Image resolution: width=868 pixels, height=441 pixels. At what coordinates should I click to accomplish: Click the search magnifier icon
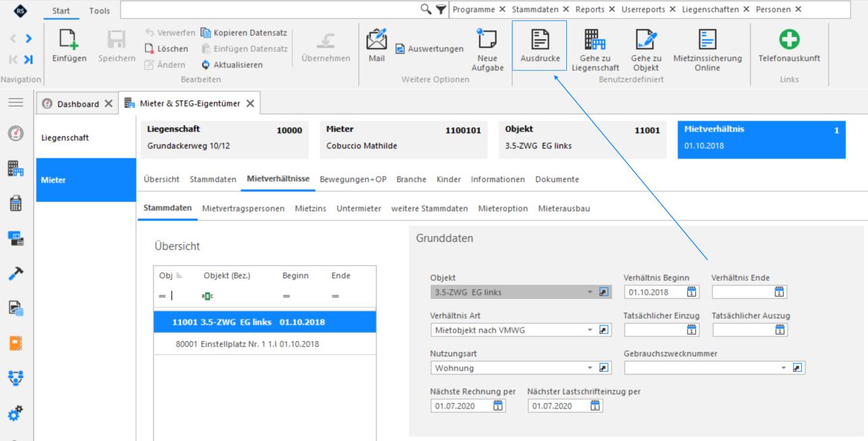426,9
